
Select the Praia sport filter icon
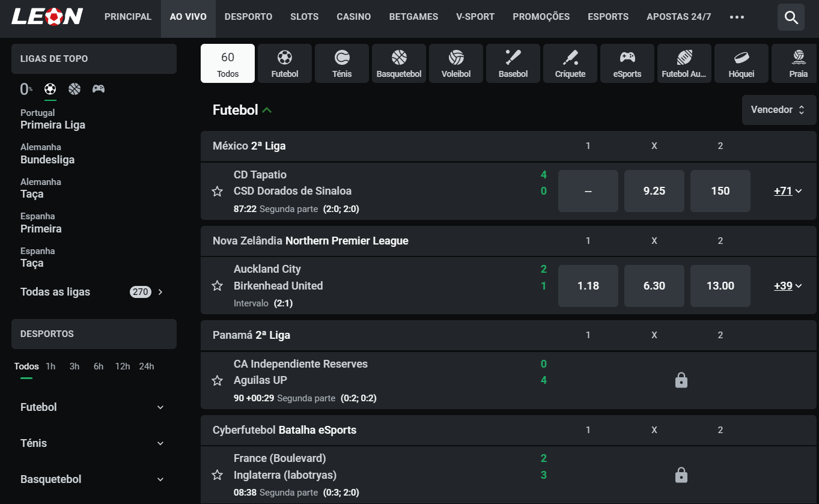coord(796,63)
